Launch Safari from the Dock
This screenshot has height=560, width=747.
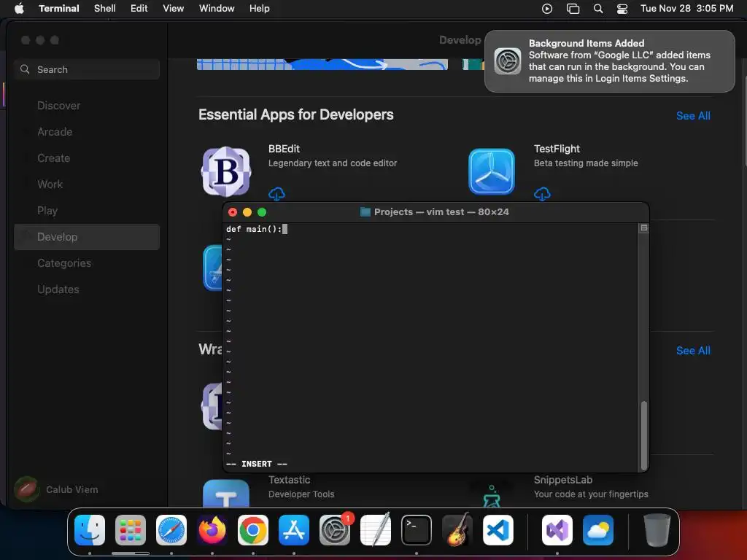coord(171,530)
